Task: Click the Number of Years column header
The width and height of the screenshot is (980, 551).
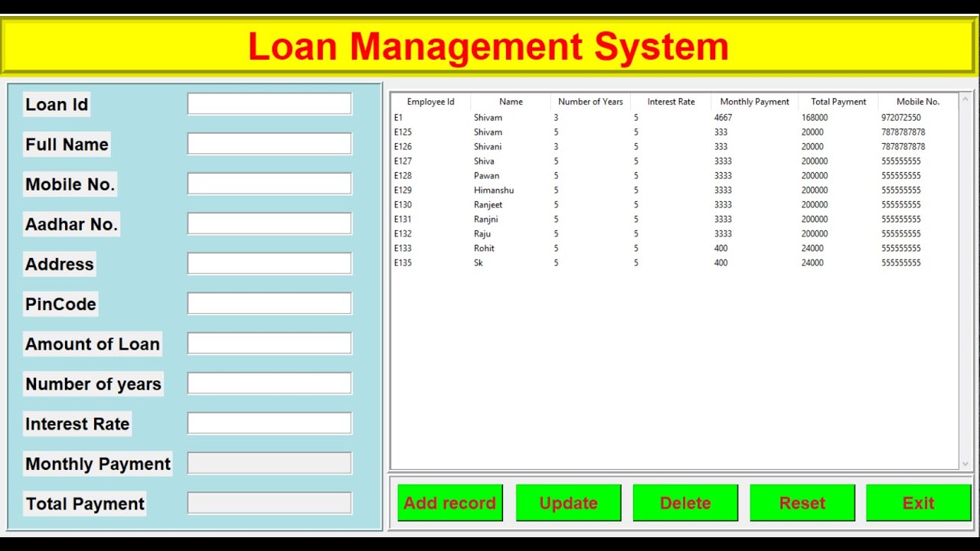Action: 590,102
